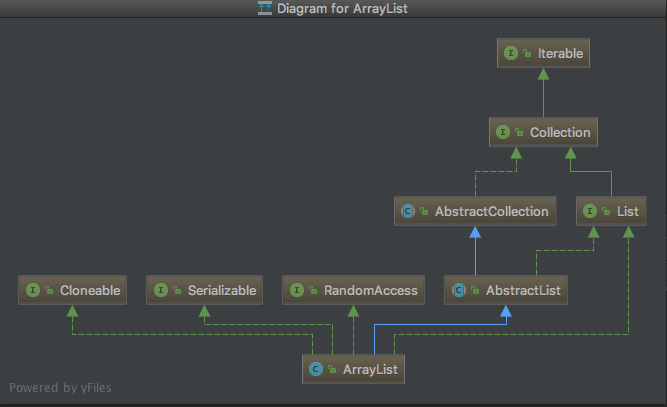
Task: Click the abstract class icon on AbstractCollection
Action: coord(408,211)
